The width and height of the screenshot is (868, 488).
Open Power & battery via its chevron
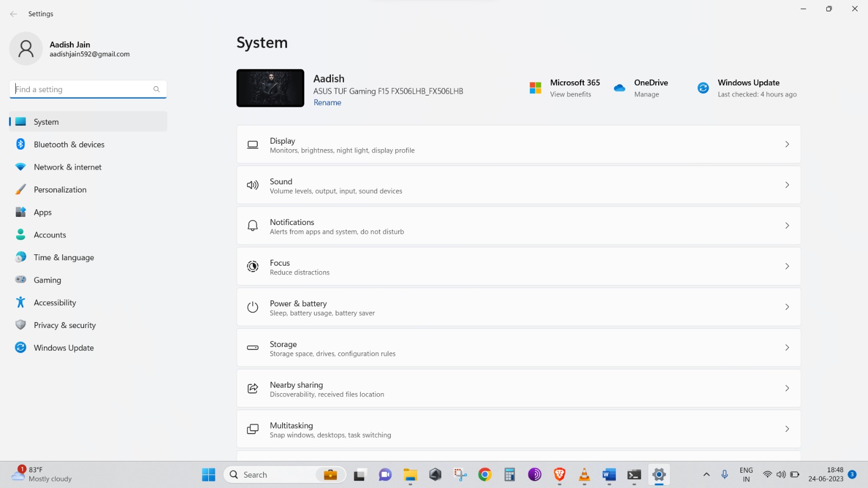pos(787,307)
